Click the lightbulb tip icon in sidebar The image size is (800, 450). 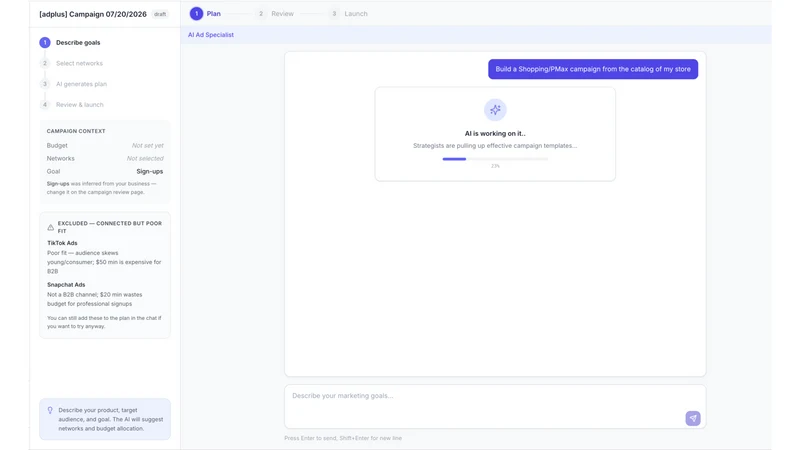(50, 410)
